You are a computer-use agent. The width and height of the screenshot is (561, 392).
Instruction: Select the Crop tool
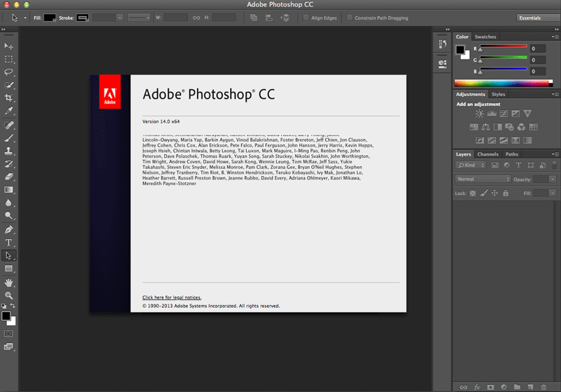tap(8, 97)
